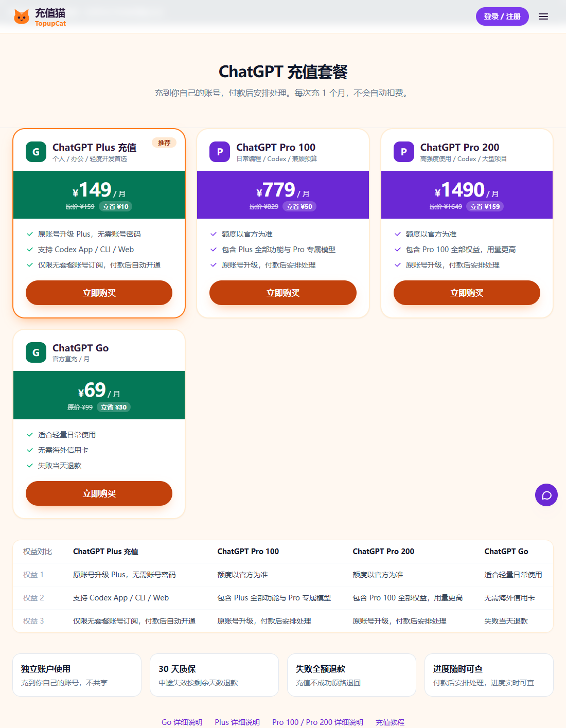The image size is (566, 728).
Task: Open the floating chat support icon
Action: pyautogui.click(x=546, y=495)
